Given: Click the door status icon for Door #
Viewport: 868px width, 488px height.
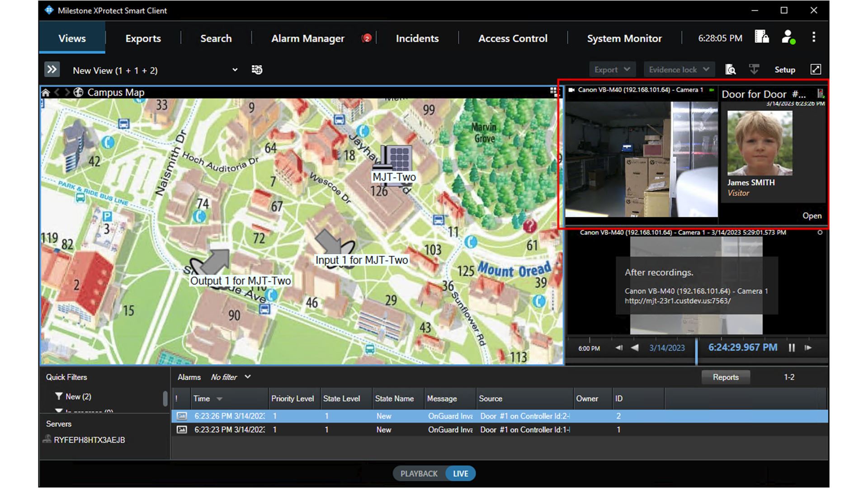Looking at the screenshot, I should tap(821, 94).
